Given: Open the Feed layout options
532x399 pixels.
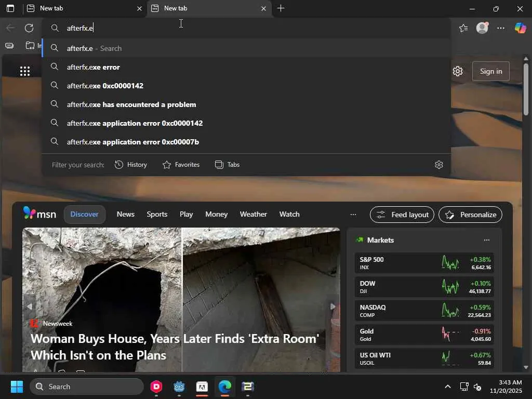Looking at the screenshot, I should click(402, 215).
